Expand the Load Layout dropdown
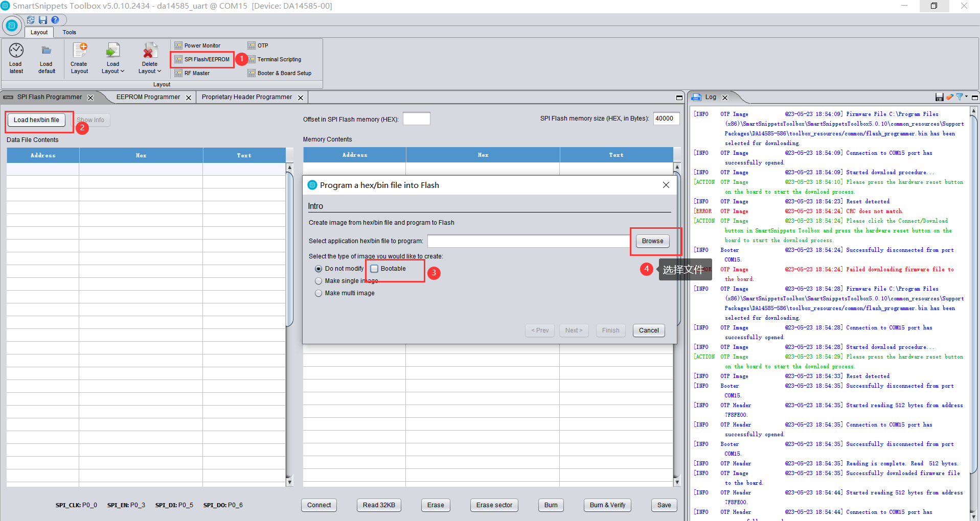Screen dimensions: 980x521 click(x=113, y=71)
